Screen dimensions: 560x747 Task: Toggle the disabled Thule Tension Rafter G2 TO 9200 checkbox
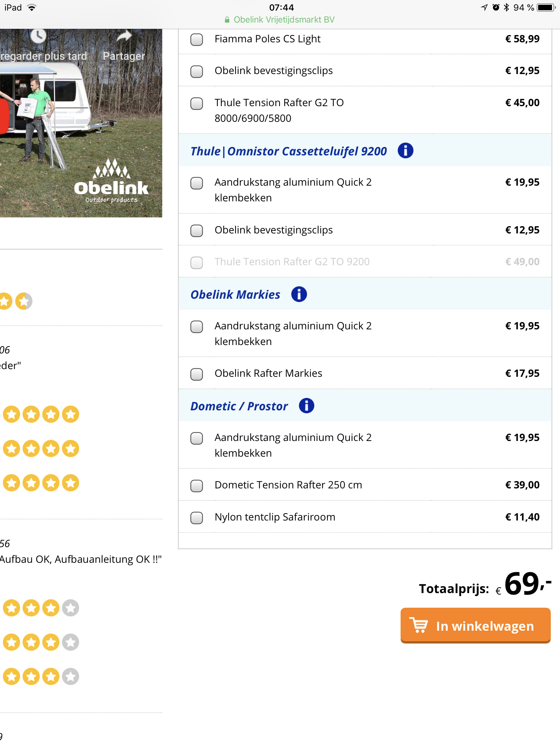[x=197, y=262]
